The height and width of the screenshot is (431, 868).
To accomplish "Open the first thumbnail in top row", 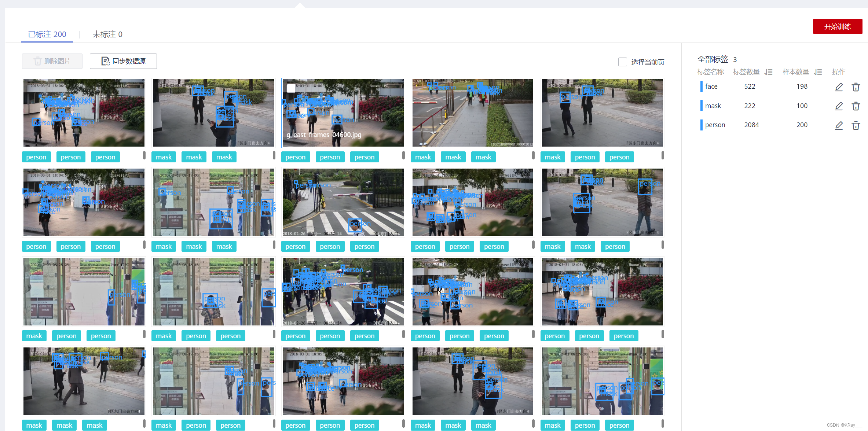I will [84, 113].
